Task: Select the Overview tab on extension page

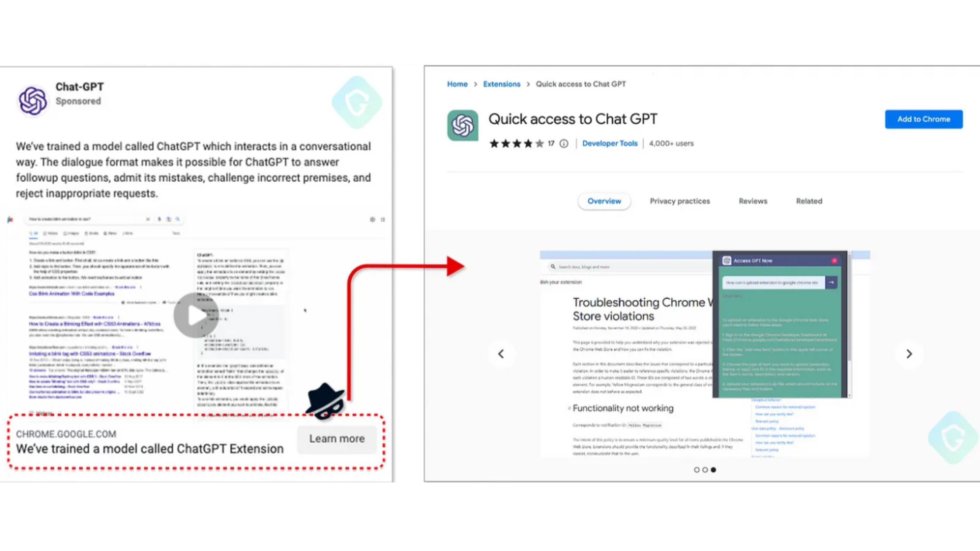Action: (x=605, y=200)
